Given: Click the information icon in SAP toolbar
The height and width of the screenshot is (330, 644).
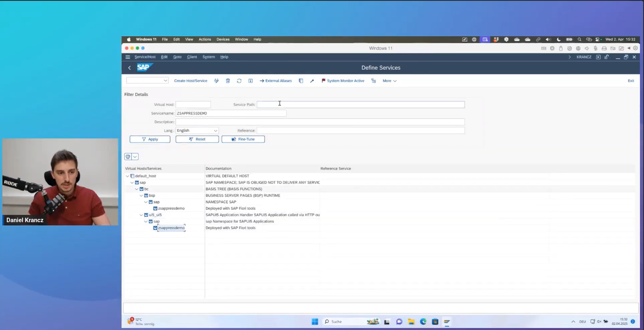Looking at the screenshot, I should click(250, 81).
